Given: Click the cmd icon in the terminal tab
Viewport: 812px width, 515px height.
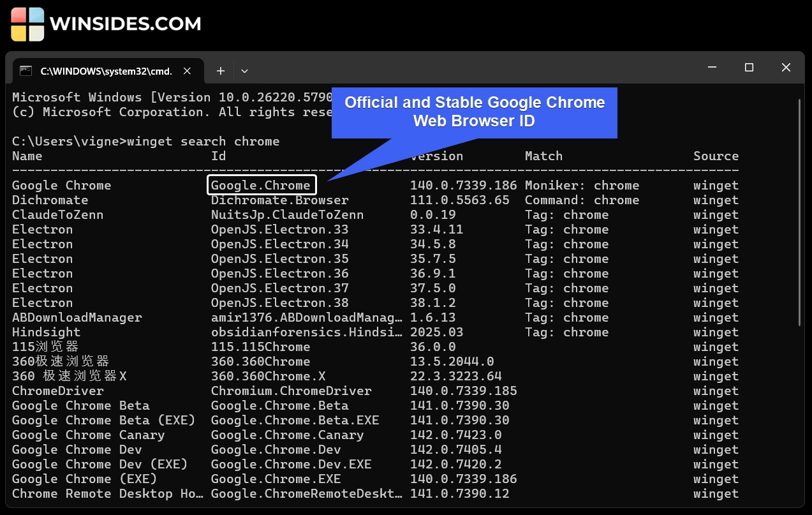Looking at the screenshot, I should [26, 71].
